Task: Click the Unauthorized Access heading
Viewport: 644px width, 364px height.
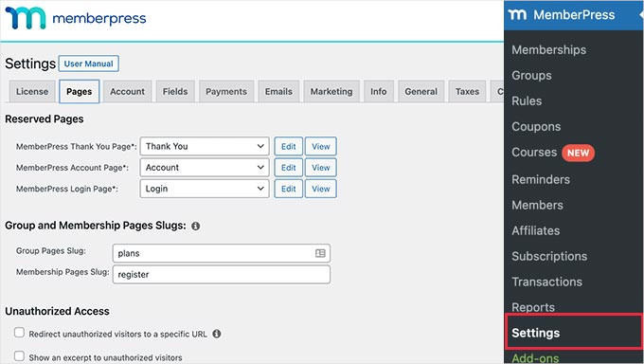Action: [x=57, y=311]
